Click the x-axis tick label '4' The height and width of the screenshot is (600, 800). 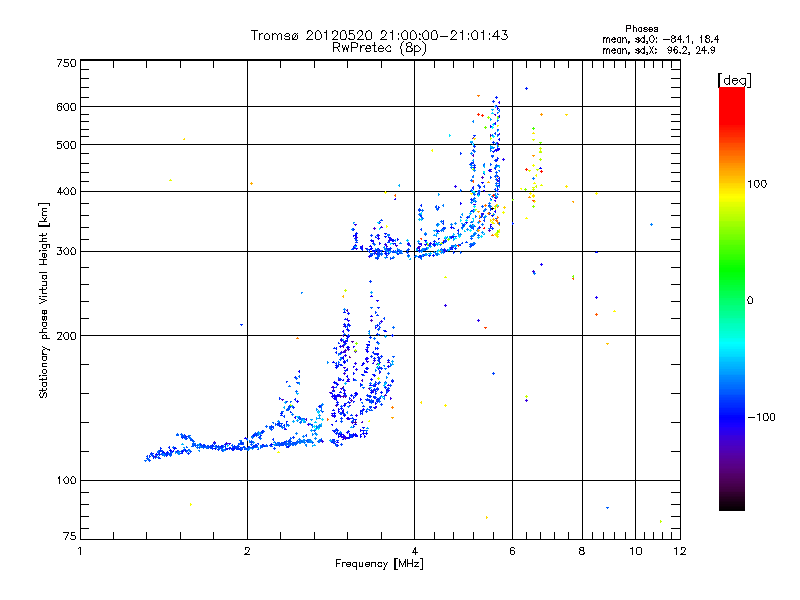415,551
